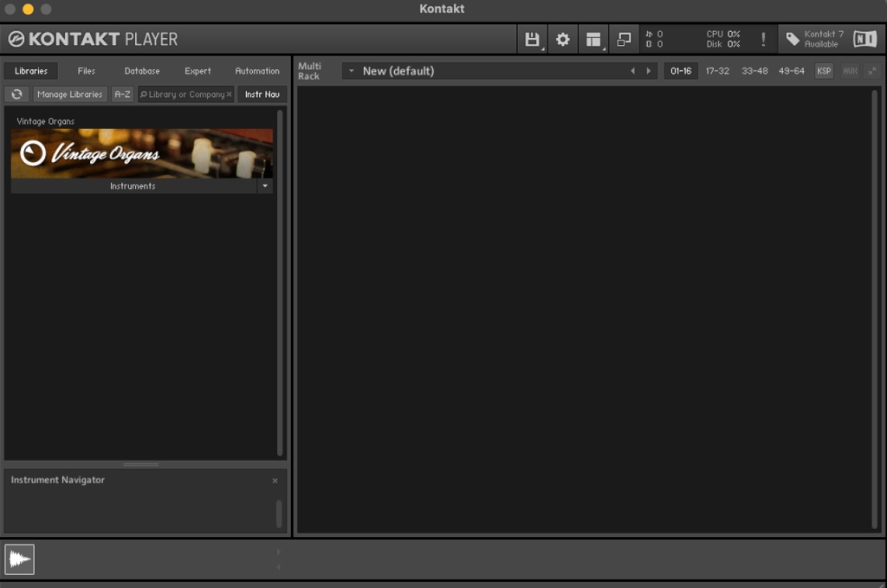Minimize the Kontakt window
Image resolution: width=887 pixels, height=588 pixels.
click(x=28, y=9)
